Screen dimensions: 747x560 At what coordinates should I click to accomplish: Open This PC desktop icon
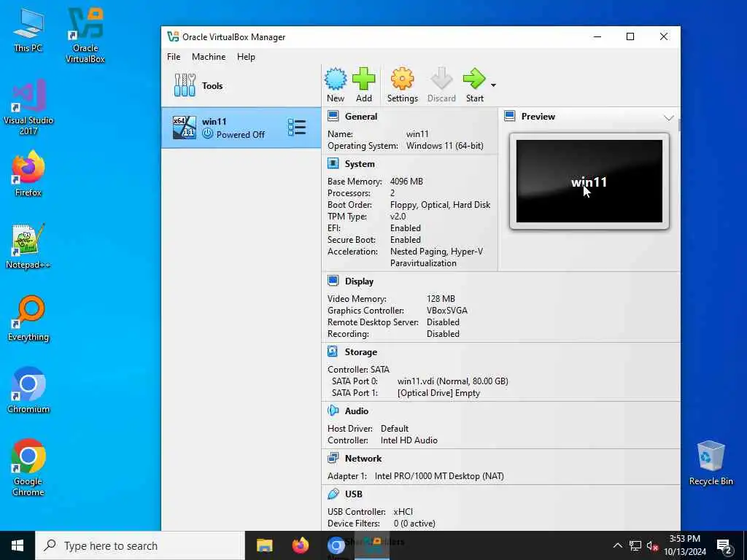tap(28, 31)
